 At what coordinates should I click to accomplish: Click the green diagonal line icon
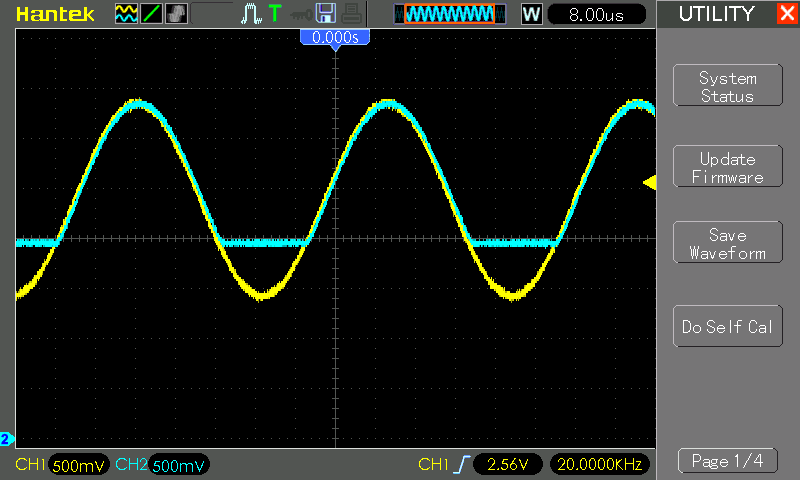coord(151,14)
